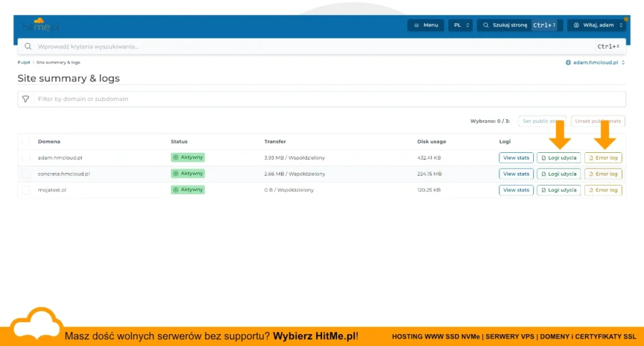Open View stats for adam.hmcloud.pl
The width and height of the screenshot is (644, 346).
point(516,158)
